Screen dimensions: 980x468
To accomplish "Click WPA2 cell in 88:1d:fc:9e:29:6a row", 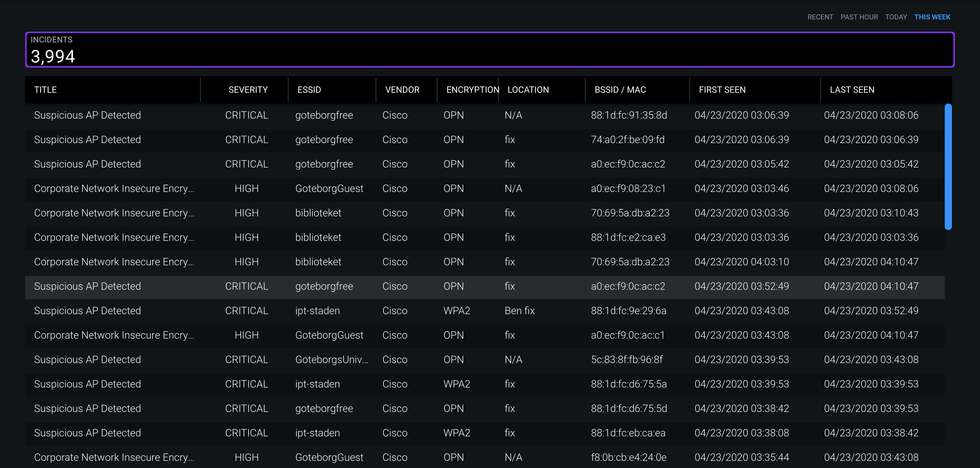I will pyautogui.click(x=457, y=311).
